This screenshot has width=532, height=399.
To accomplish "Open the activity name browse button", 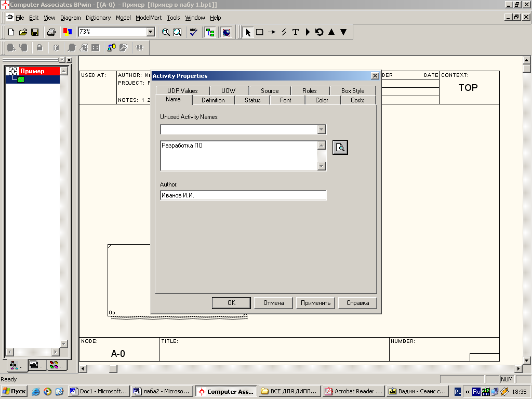I will point(340,148).
